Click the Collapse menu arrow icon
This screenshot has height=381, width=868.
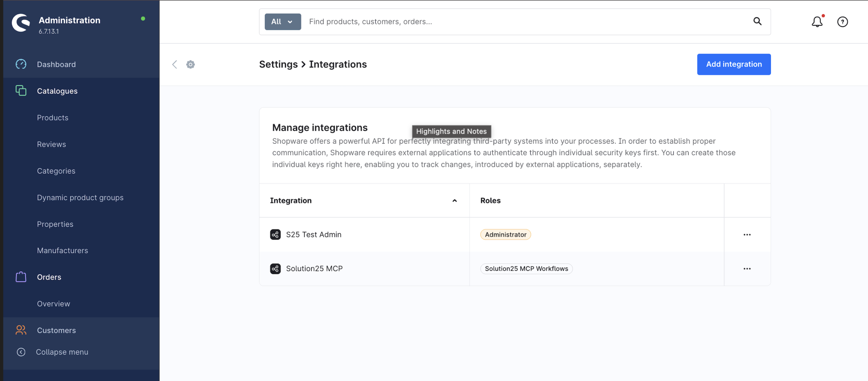pyautogui.click(x=21, y=352)
